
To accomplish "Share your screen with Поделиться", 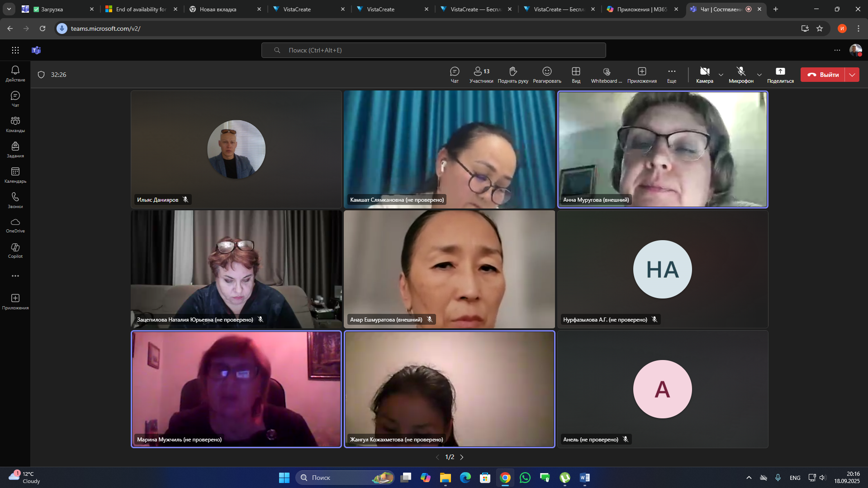I will point(780,75).
